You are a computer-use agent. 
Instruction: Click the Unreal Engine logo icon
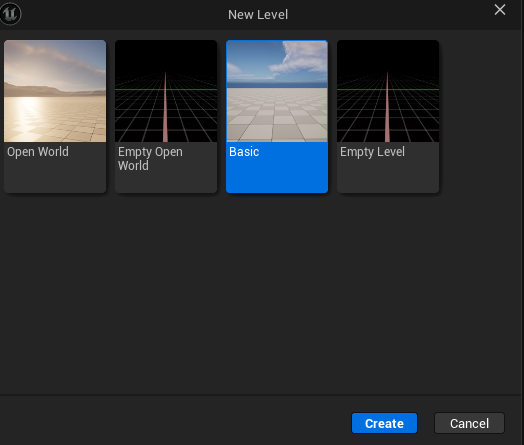tap(10, 14)
